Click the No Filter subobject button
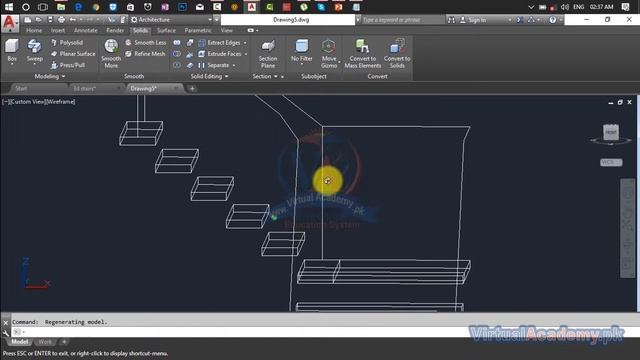 click(302, 51)
